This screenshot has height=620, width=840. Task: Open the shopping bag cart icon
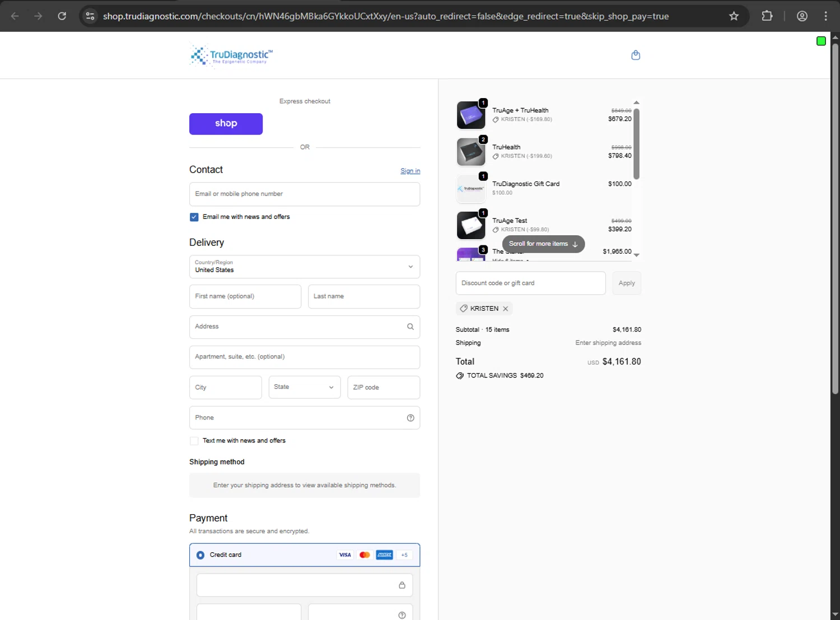point(636,55)
